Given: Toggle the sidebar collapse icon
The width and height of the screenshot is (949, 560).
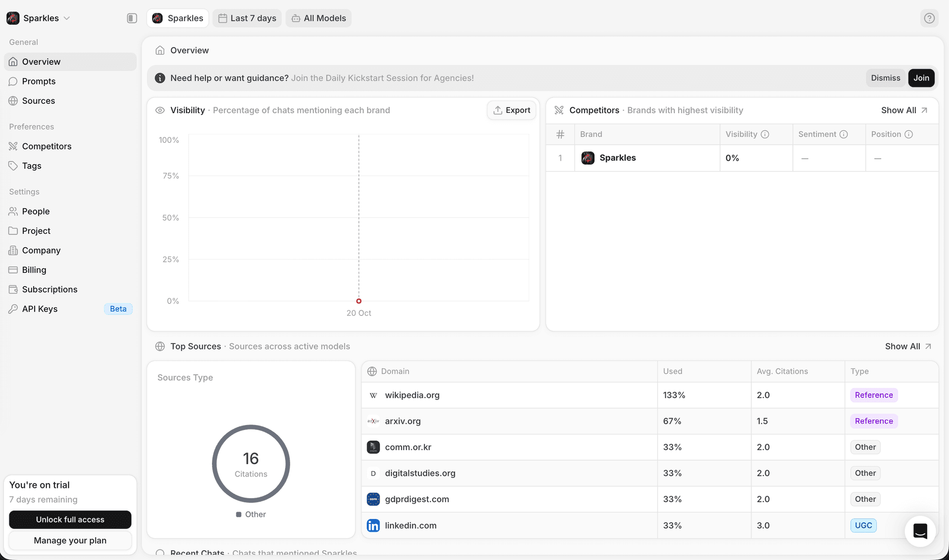Looking at the screenshot, I should [131, 18].
